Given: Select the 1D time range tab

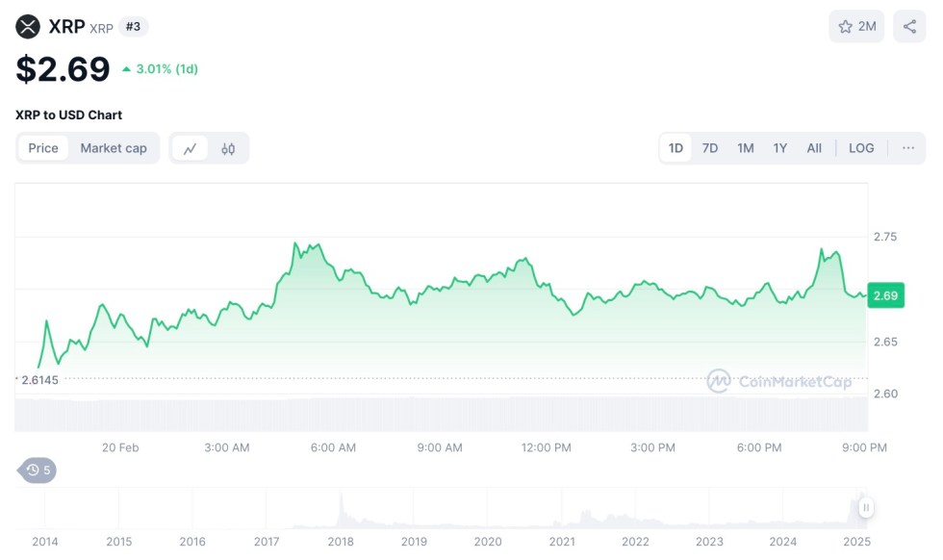Looking at the screenshot, I should tap(675, 148).
